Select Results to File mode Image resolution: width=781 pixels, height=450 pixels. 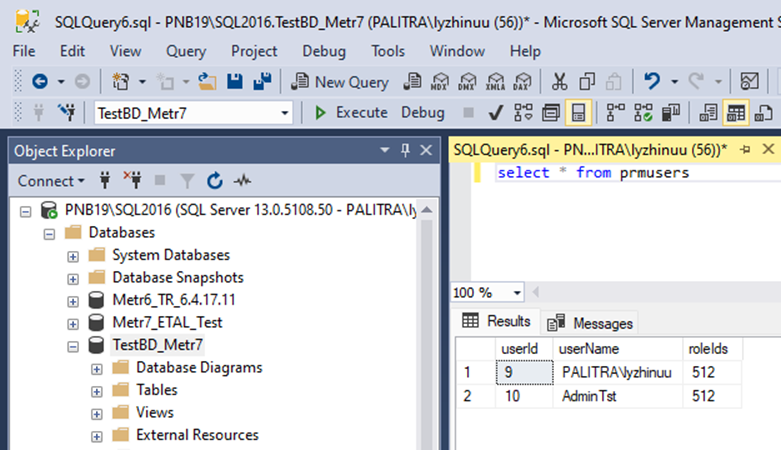(x=763, y=113)
